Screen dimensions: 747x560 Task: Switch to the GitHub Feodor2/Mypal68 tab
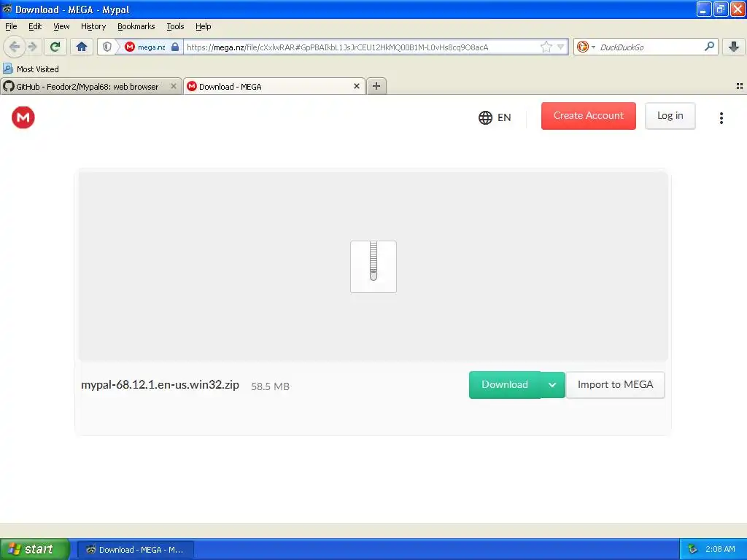[90, 86]
